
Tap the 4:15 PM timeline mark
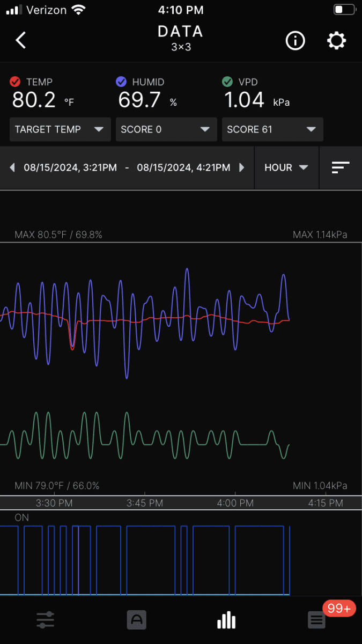click(x=326, y=503)
